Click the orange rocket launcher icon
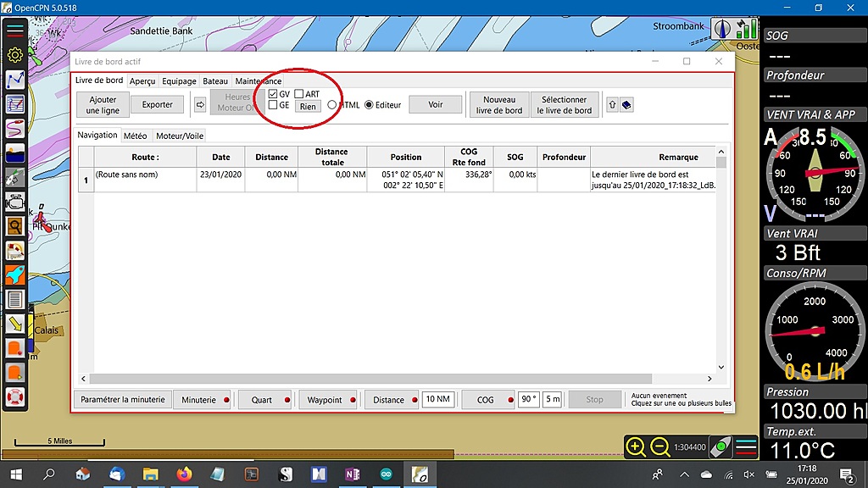 pos(15,275)
